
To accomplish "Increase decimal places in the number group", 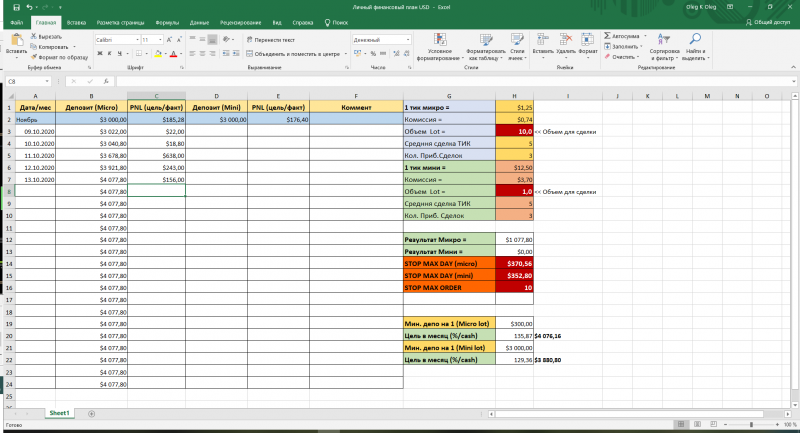I will point(396,54).
